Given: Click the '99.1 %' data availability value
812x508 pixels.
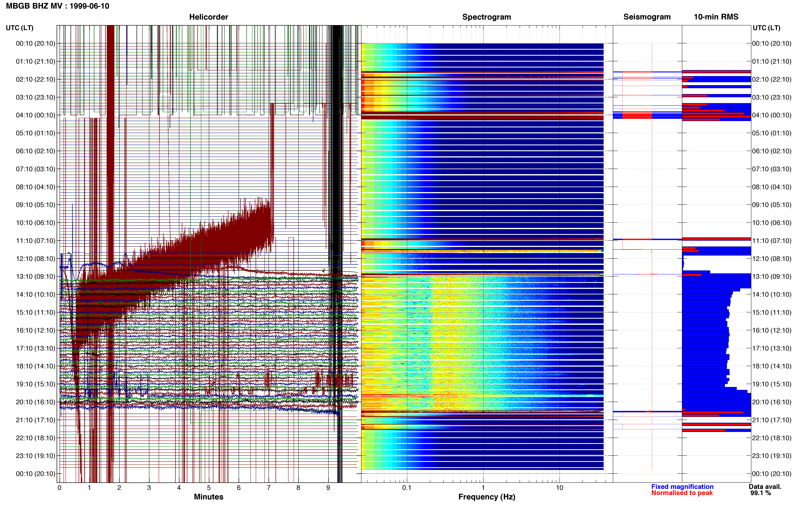Looking at the screenshot, I should 761,493.
